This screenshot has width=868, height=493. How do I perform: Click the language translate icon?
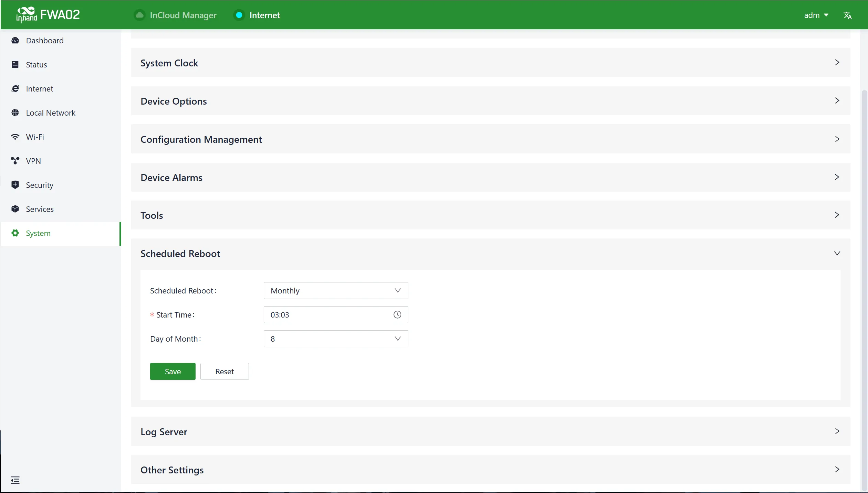[x=847, y=15]
